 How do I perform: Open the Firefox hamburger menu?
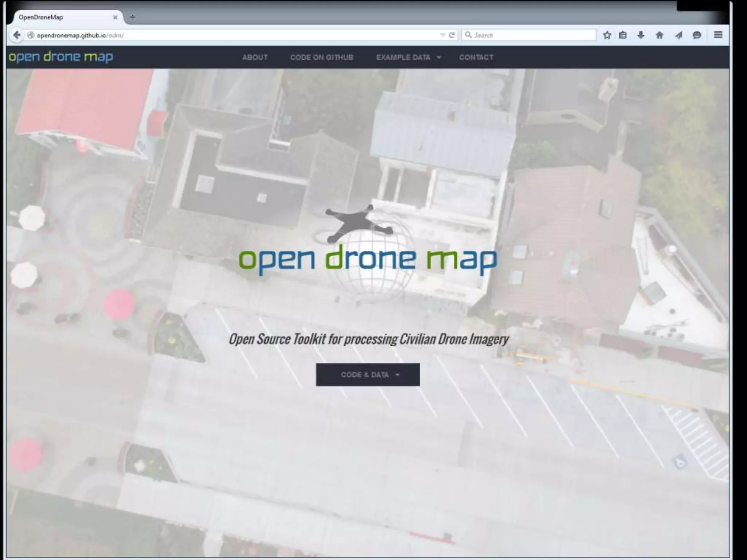point(718,35)
